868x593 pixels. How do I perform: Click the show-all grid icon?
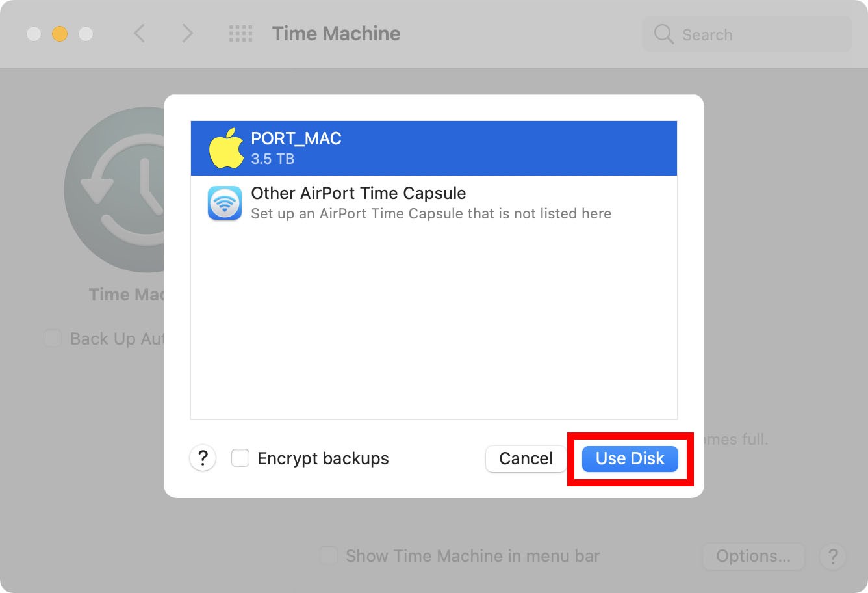point(240,34)
